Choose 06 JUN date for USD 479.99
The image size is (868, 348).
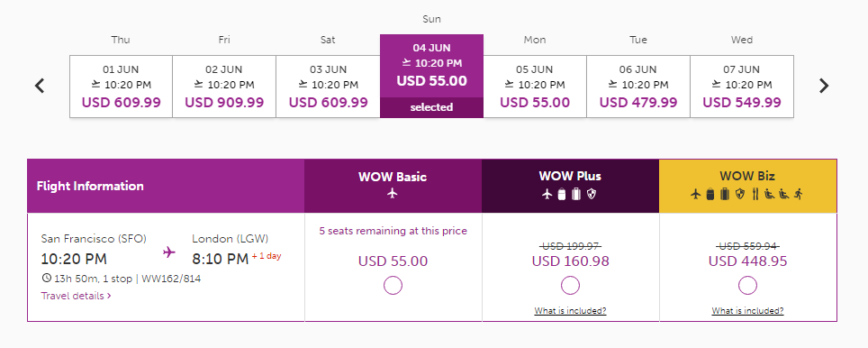click(x=638, y=87)
